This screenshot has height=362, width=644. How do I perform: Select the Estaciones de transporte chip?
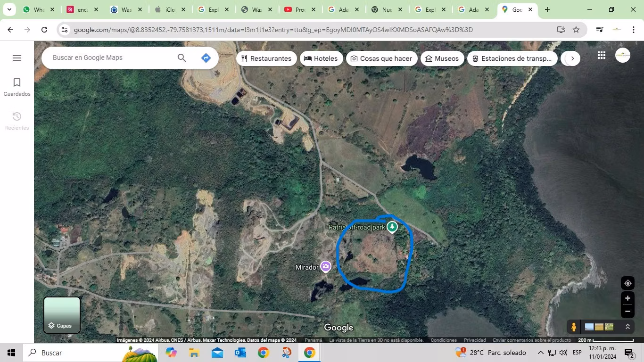pos(512,58)
